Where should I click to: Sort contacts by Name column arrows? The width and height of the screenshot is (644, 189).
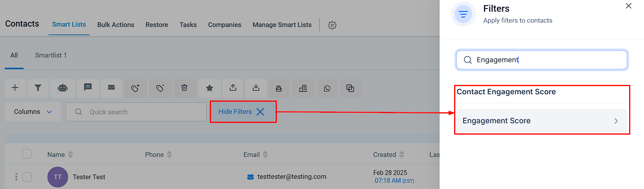coord(70,155)
